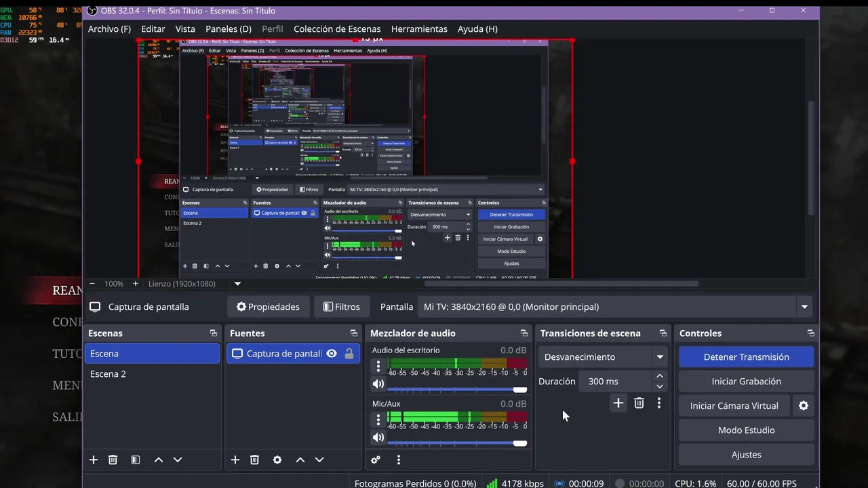This screenshot has height=488, width=868.
Task: Open source Filtros button
Action: pos(341,307)
